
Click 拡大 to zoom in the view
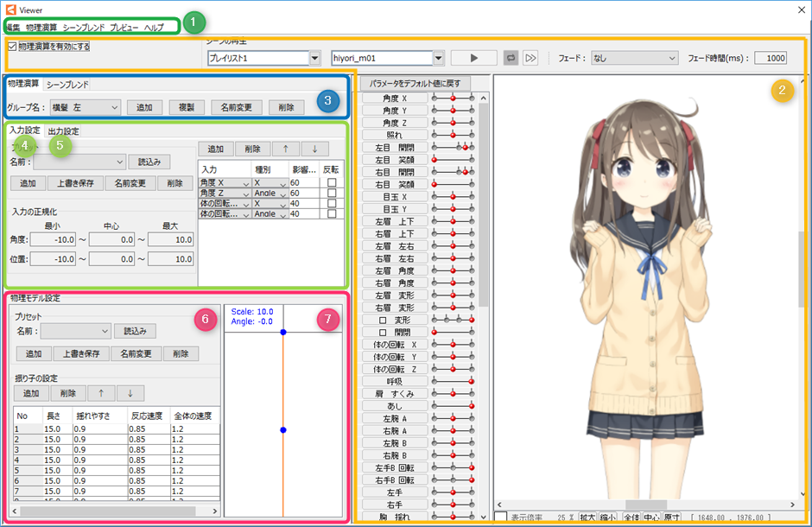[587, 517]
